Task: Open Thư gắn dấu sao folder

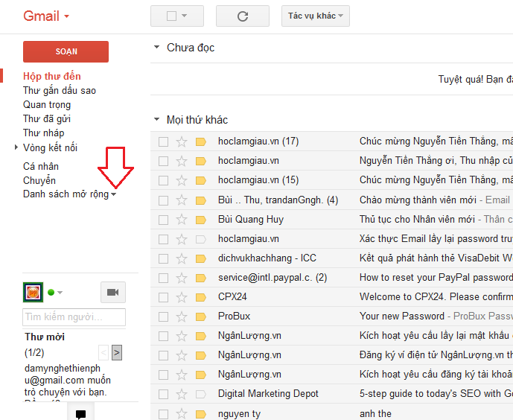Action: 60,90
